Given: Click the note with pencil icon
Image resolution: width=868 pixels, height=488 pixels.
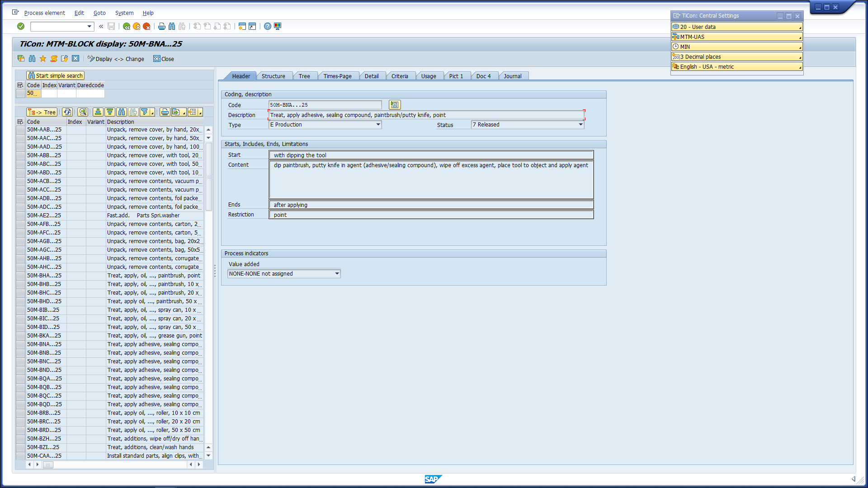Looking at the screenshot, I should (65, 59).
